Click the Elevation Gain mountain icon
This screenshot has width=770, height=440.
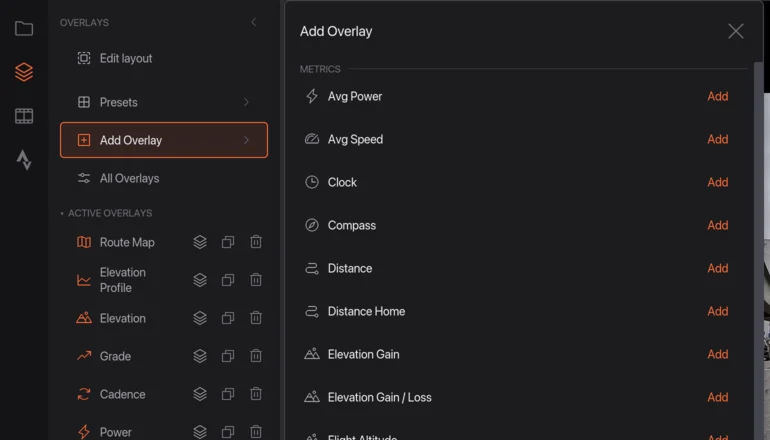click(x=312, y=354)
